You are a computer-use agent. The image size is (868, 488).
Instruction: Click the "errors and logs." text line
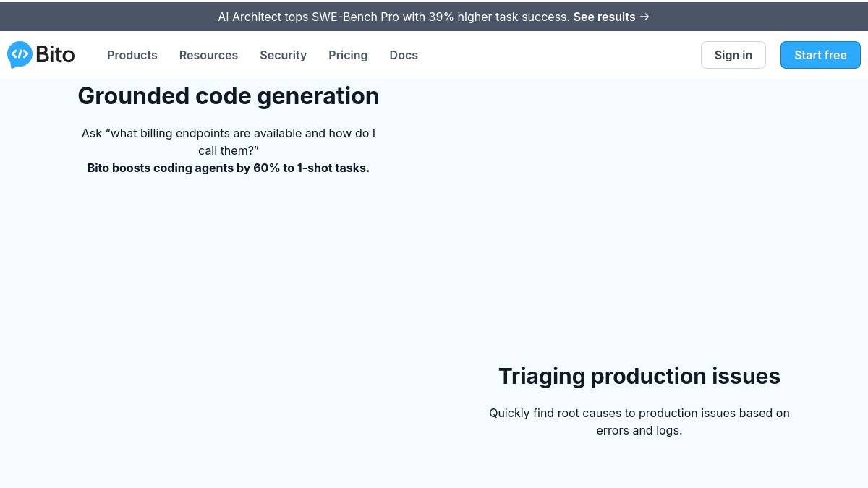click(639, 430)
